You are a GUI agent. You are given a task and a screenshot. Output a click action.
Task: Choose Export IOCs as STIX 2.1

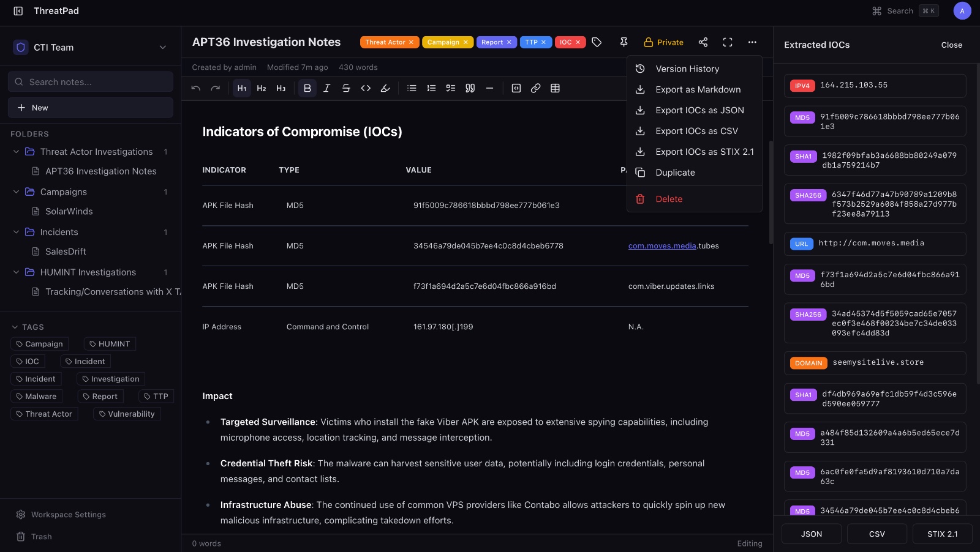[704, 152]
